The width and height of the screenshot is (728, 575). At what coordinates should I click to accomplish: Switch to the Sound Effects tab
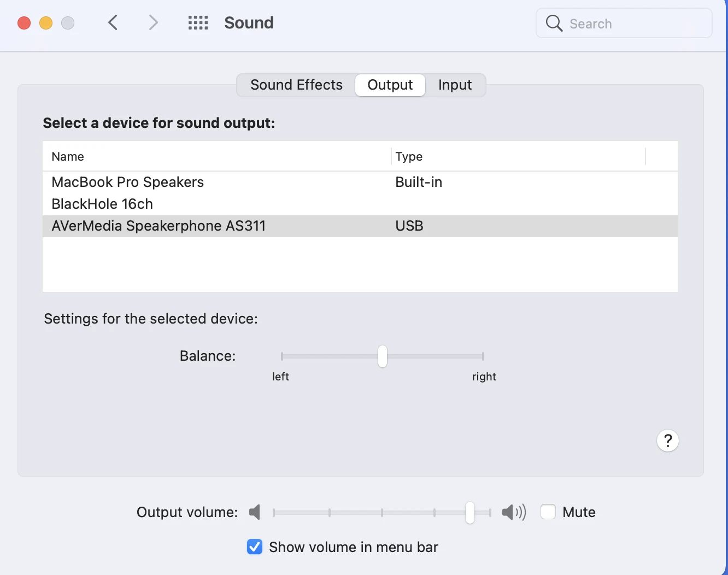[x=296, y=85]
